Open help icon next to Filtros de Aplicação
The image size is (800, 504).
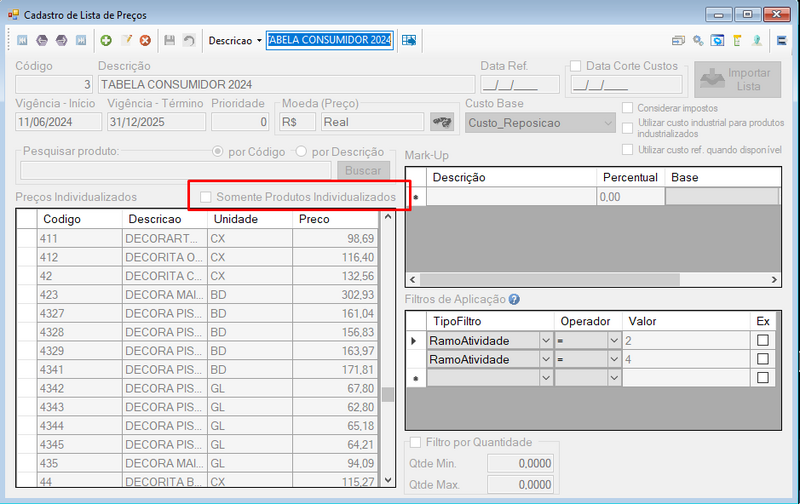point(514,299)
